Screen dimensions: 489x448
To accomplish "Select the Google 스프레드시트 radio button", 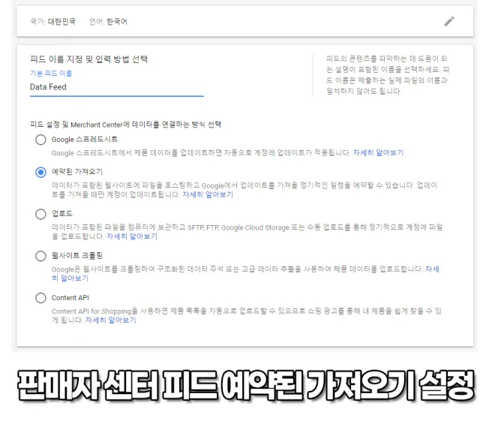I will click(40, 140).
